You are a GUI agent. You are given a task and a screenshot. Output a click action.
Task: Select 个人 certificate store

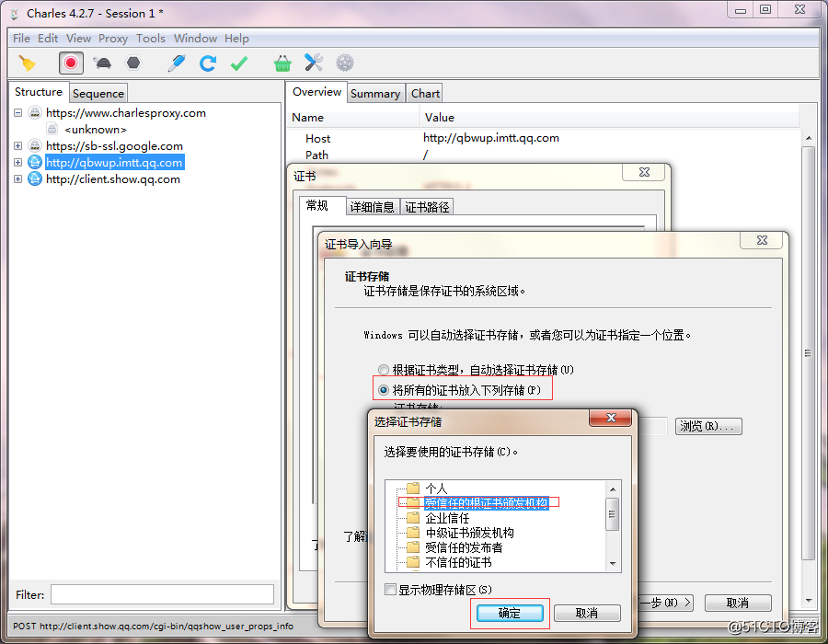436,489
